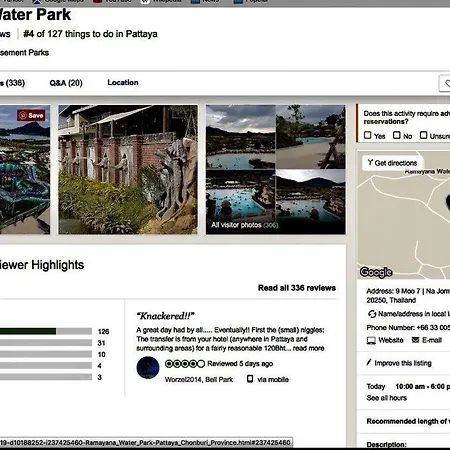Image resolution: width=450 pixels, height=450 pixels.
Task: Click Get directions on the map
Action: tap(392, 163)
